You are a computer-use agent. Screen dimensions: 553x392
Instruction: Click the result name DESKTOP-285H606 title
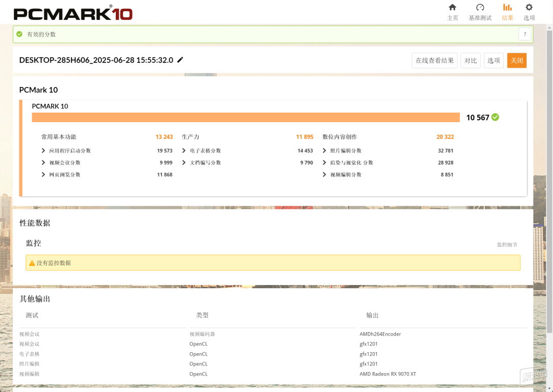[x=96, y=60]
